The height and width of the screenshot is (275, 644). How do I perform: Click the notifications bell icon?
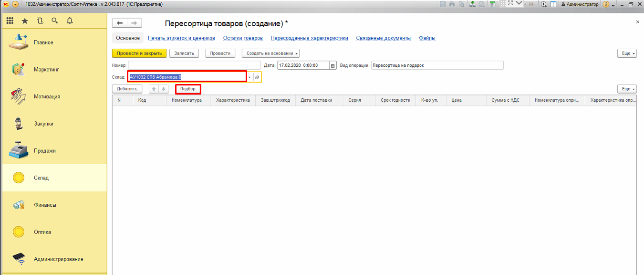70,21
